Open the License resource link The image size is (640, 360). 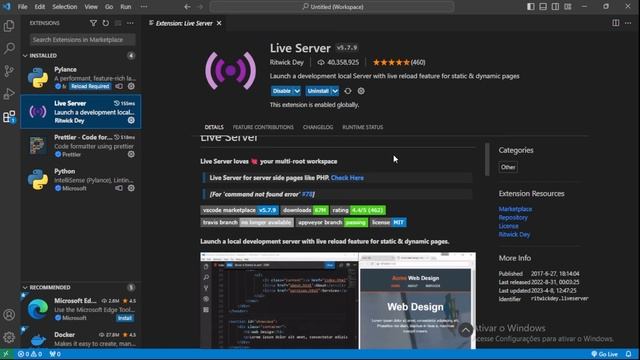pos(508,226)
